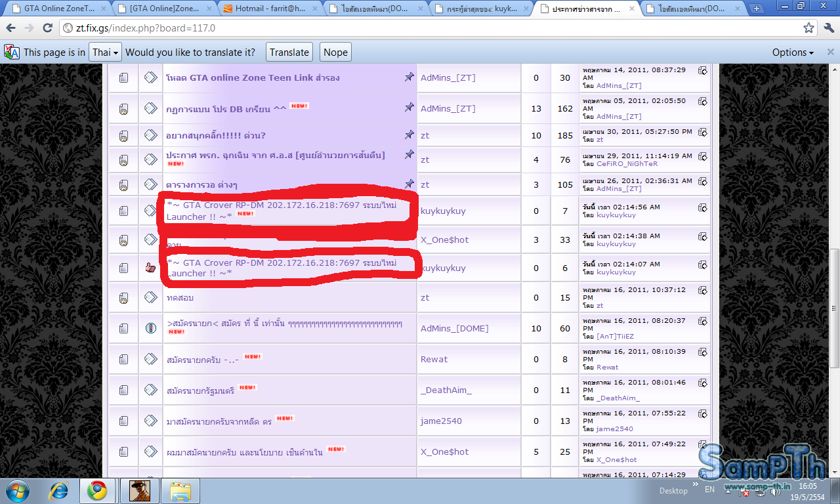
Task: Open topic โหลด GTA online Zone Teen Link สำรอง
Action: tap(253, 77)
